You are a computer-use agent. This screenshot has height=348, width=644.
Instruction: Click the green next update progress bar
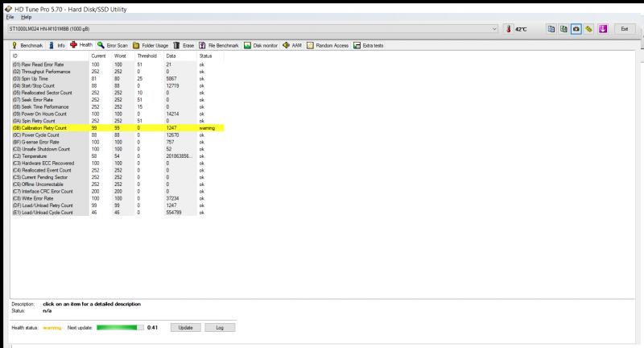[x=120, y=327]
